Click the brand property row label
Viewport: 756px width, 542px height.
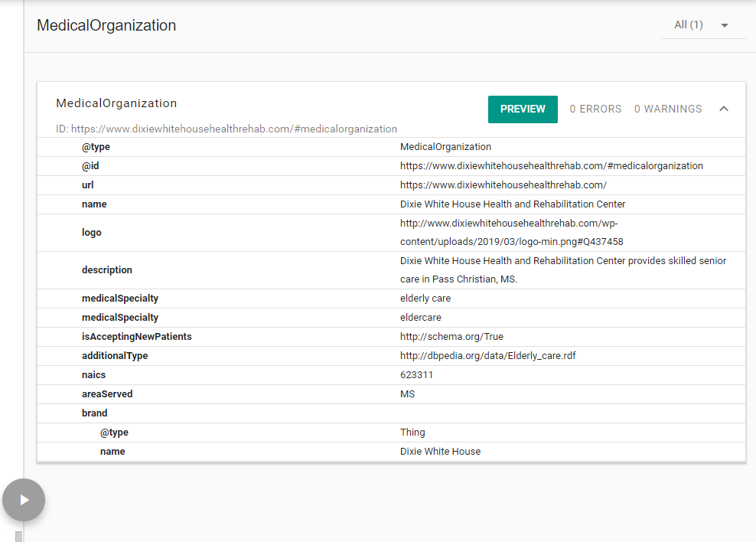click(95, 413)
